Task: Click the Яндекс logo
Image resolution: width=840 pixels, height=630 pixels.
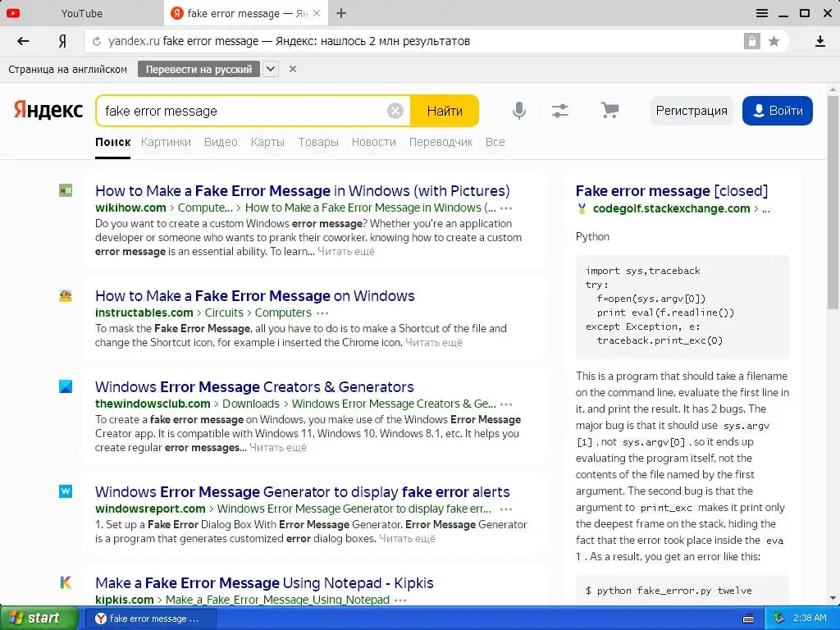Action: [48, 110]
